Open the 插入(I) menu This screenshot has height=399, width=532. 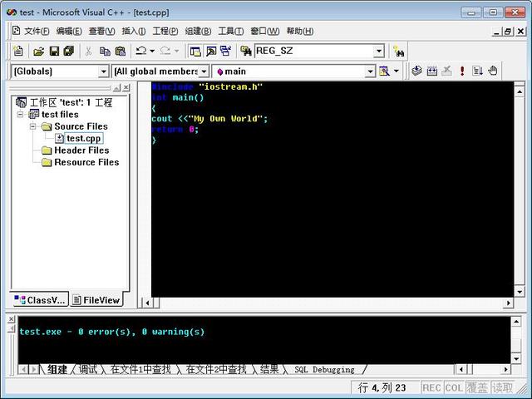click(x=134, y=32)
